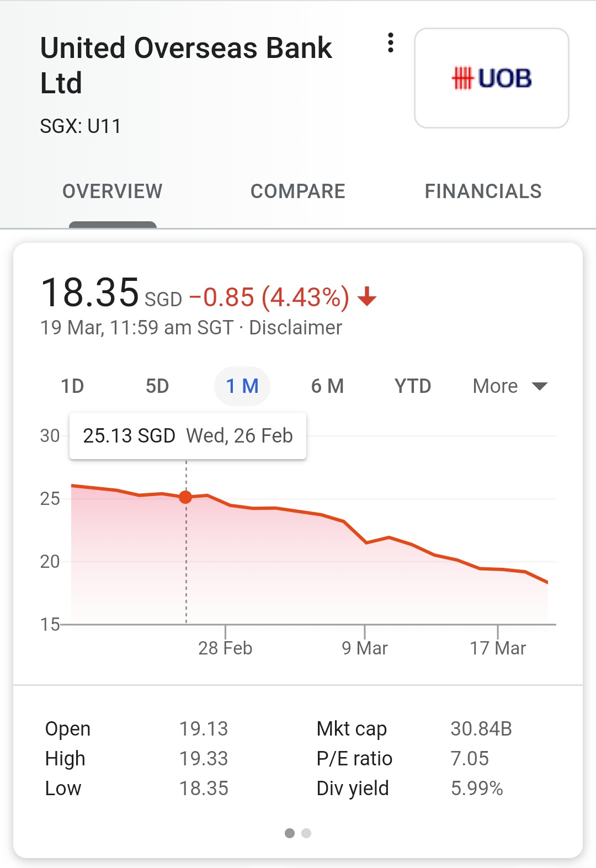This screenshot has height=868, width=596.
Task: Select the 1D time range
Action: point(72,386)
